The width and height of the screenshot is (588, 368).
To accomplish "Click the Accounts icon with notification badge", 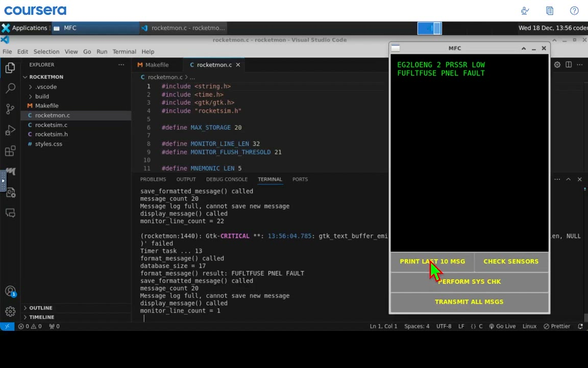I will pos(10,291).
